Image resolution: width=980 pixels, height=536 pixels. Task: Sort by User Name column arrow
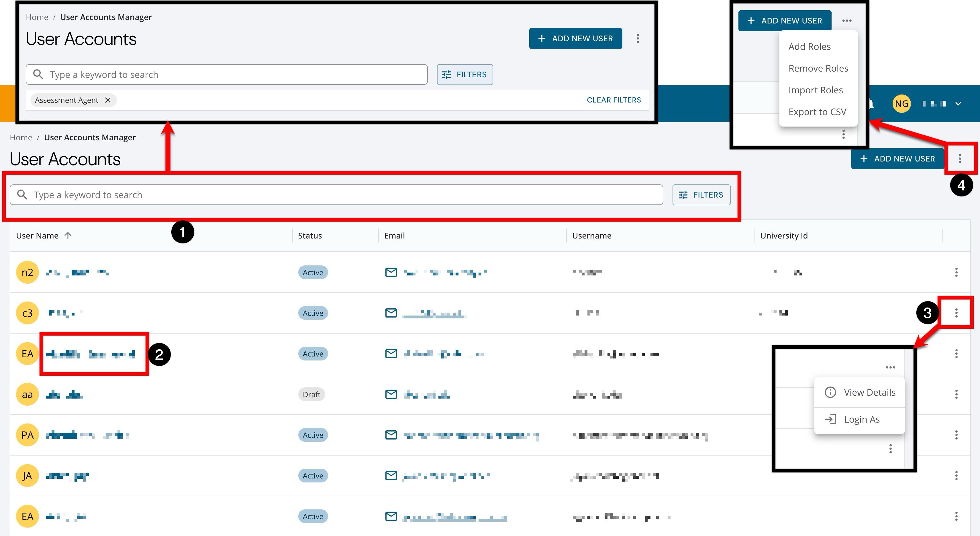point(68,235)
